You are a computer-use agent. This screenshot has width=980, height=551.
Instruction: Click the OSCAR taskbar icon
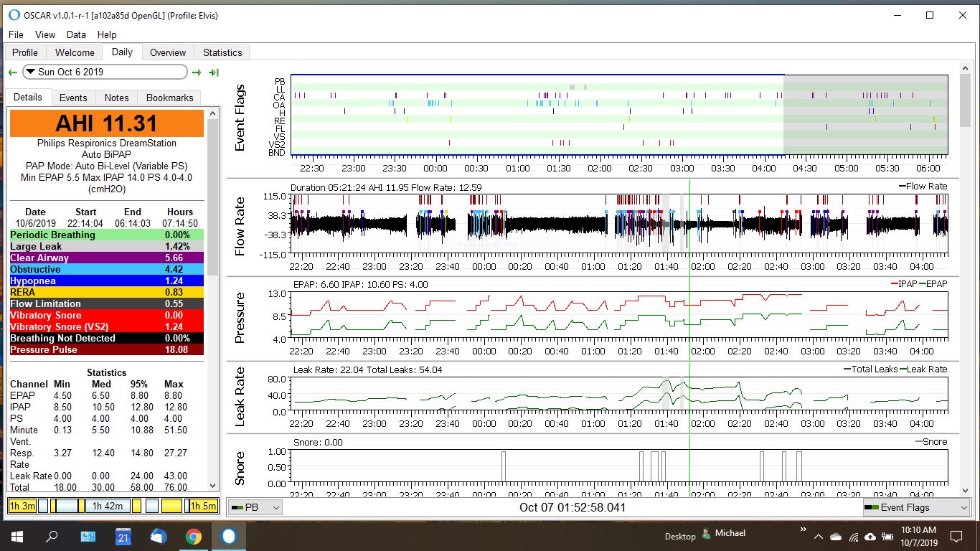(228, 536)
